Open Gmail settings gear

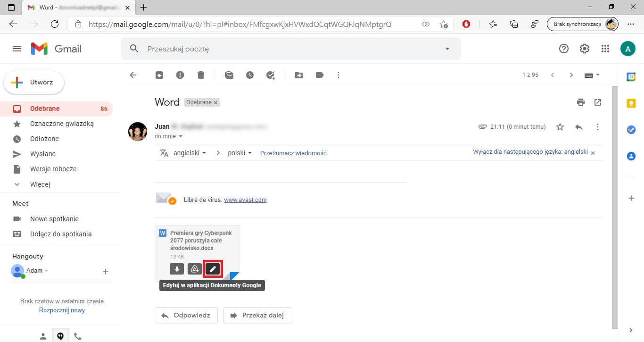click(x=585, y=49)
